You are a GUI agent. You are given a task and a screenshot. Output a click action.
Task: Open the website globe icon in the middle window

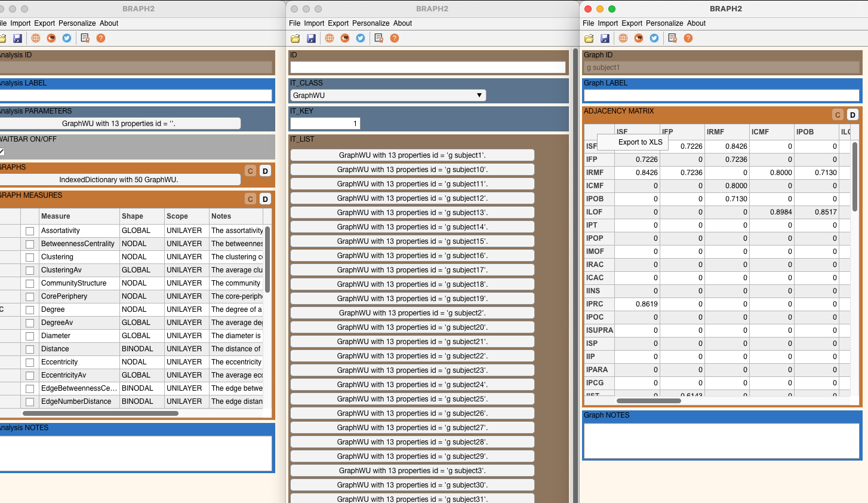(330, 38)
